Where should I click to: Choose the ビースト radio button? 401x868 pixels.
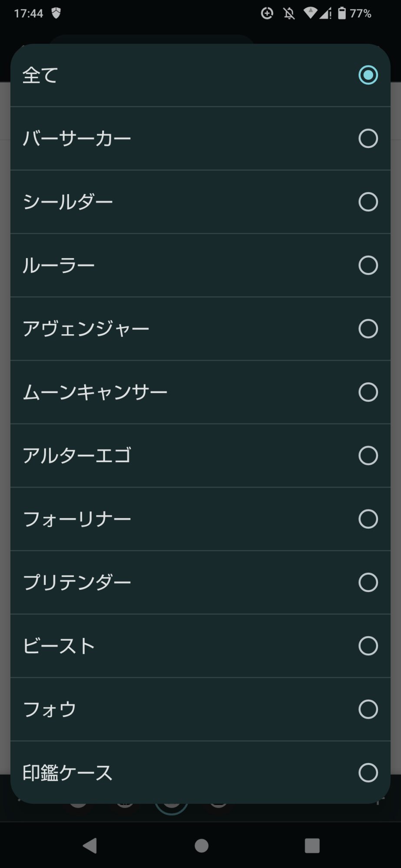[x=368, y=645]
